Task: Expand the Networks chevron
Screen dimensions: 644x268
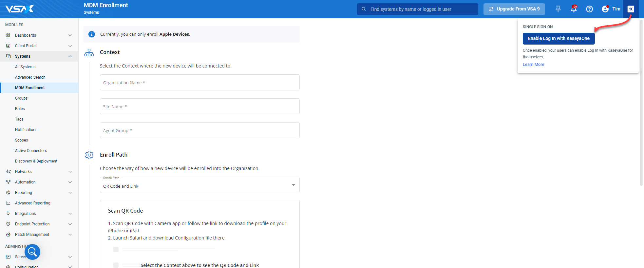Action: 70,172
